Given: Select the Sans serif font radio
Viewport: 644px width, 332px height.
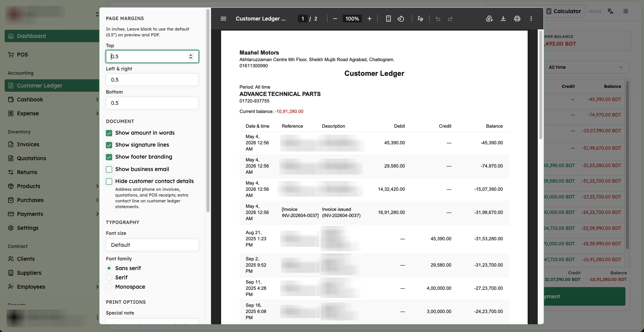Looking at the screenshot, I should (x=109, y=268).
